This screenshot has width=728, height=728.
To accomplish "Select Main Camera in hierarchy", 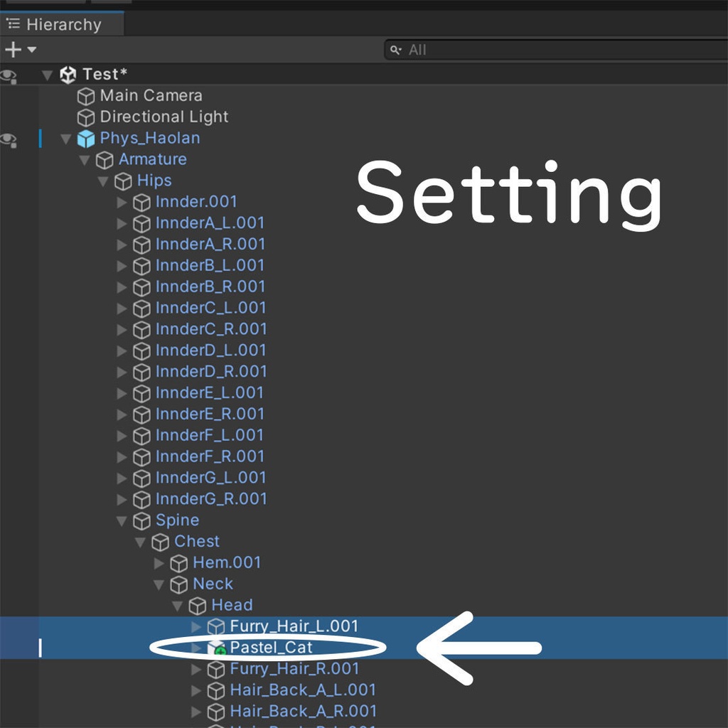I will (x=151, y=96).
